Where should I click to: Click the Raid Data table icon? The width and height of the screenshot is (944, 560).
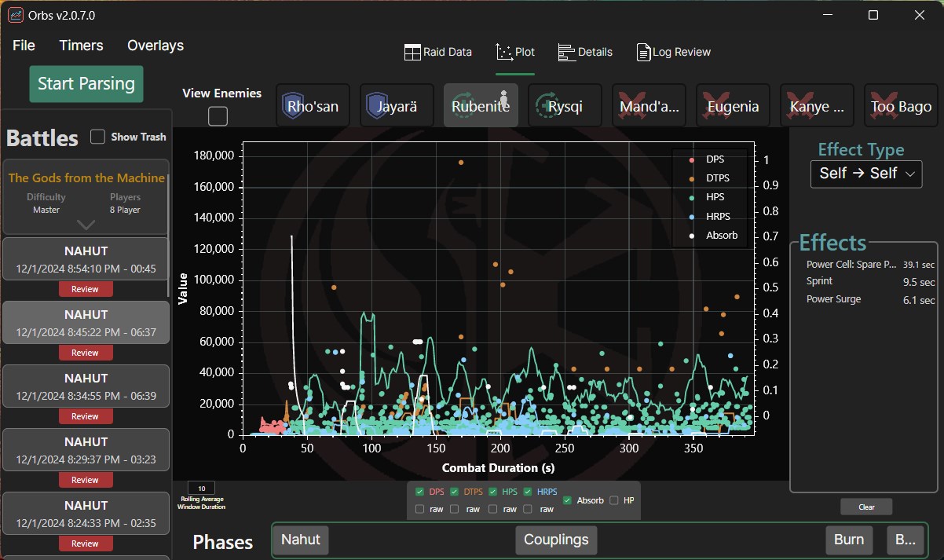coord(412,53)
